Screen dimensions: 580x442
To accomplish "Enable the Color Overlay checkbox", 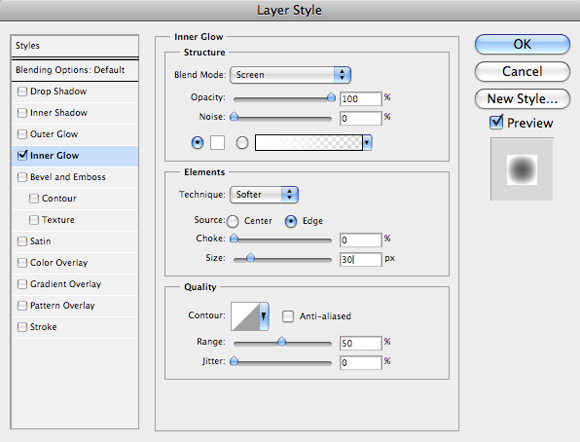I will tap(22, 263).
